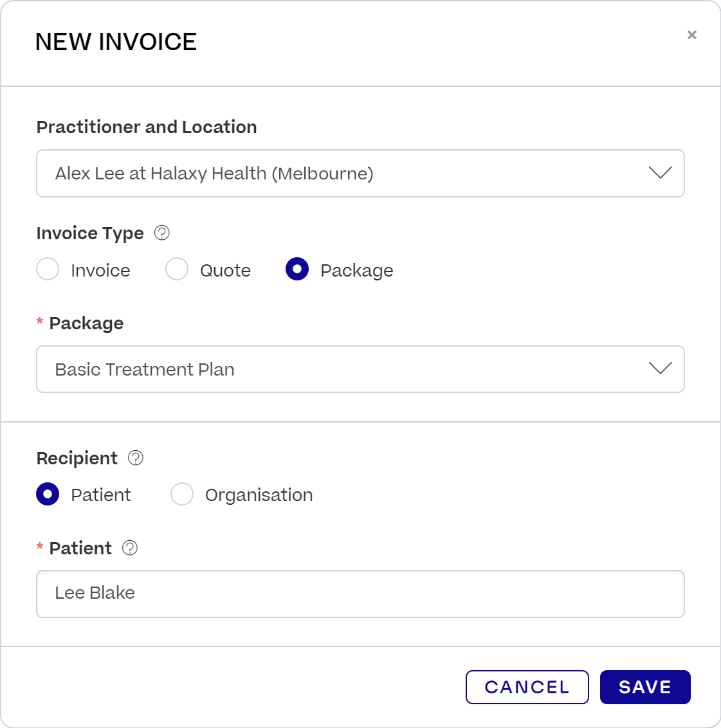Image resolution: width=721 pixels, height=728 pixels.
Task: Open the Practitioner and Location dropdown
Action: click(x=360, y=173)
